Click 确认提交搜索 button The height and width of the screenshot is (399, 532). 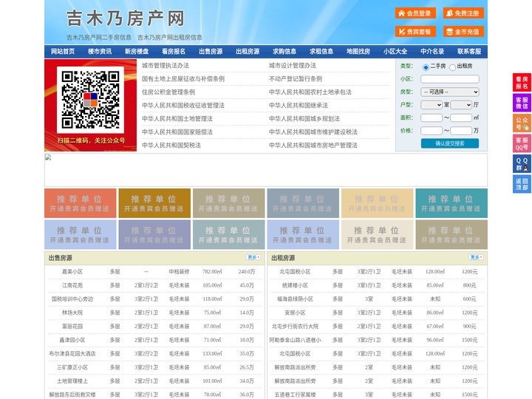coord(450,143)
